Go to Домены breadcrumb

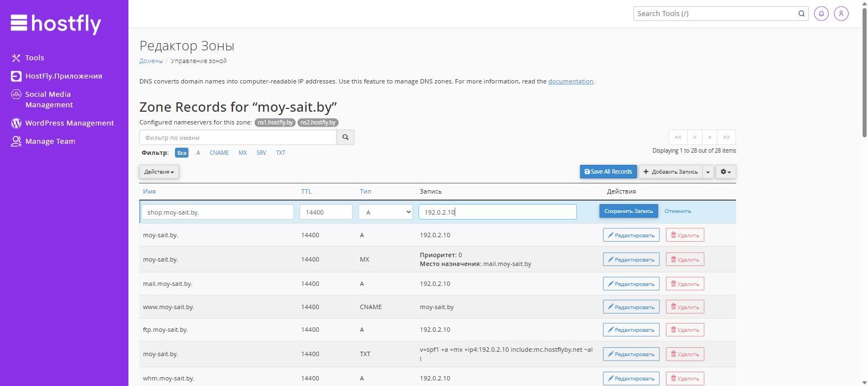(x=151, y=61)
